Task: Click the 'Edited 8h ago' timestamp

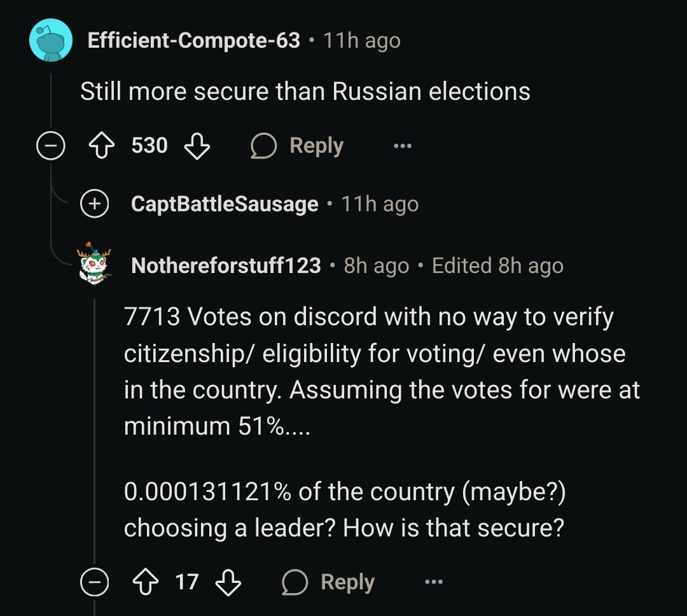Action: [497, 265]
